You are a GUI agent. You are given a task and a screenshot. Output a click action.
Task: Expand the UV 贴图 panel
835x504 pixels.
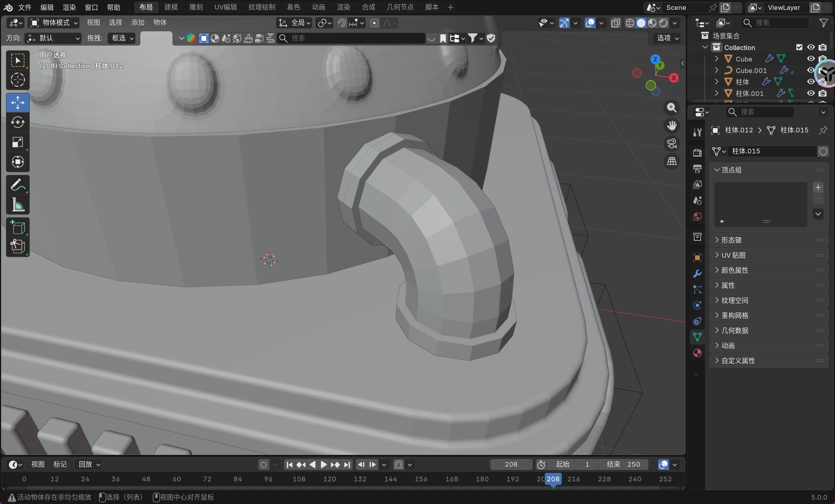coord(733,255)
